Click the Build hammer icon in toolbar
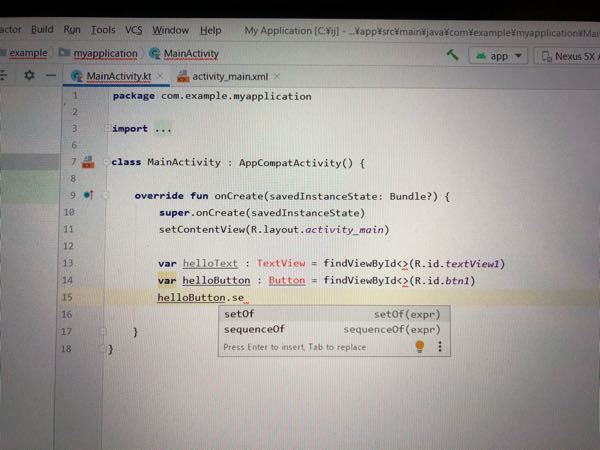The width and height of the screenshot is (600, 450). pos(453,55)
